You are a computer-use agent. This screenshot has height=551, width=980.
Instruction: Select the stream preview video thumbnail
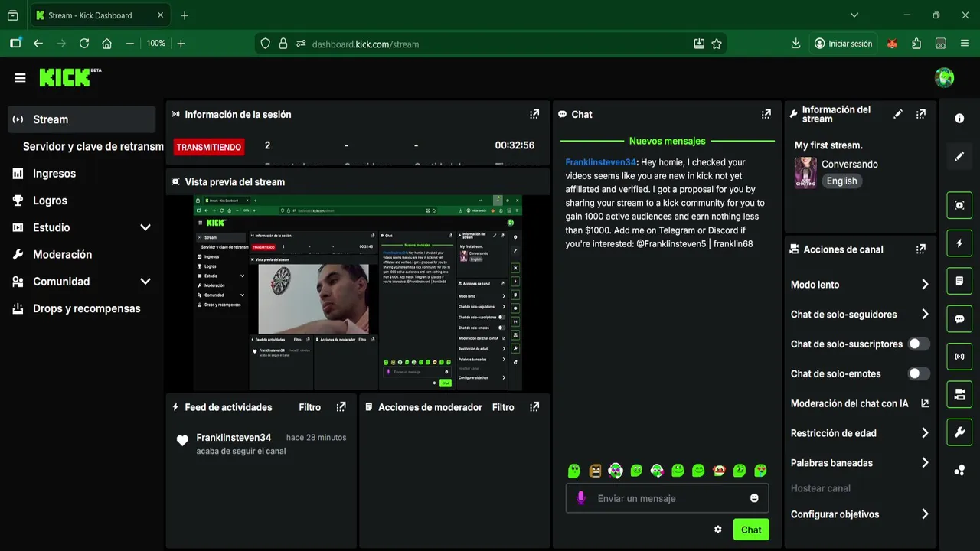(x=358, y=293)
